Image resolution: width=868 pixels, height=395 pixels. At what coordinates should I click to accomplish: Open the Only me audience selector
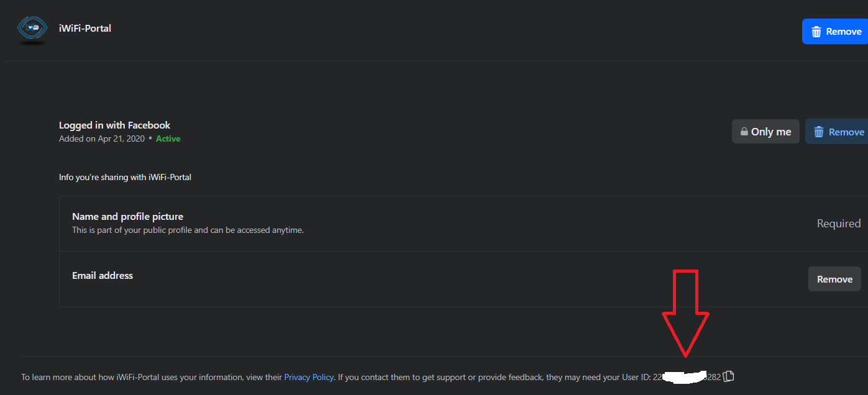(x=765, y=132)
